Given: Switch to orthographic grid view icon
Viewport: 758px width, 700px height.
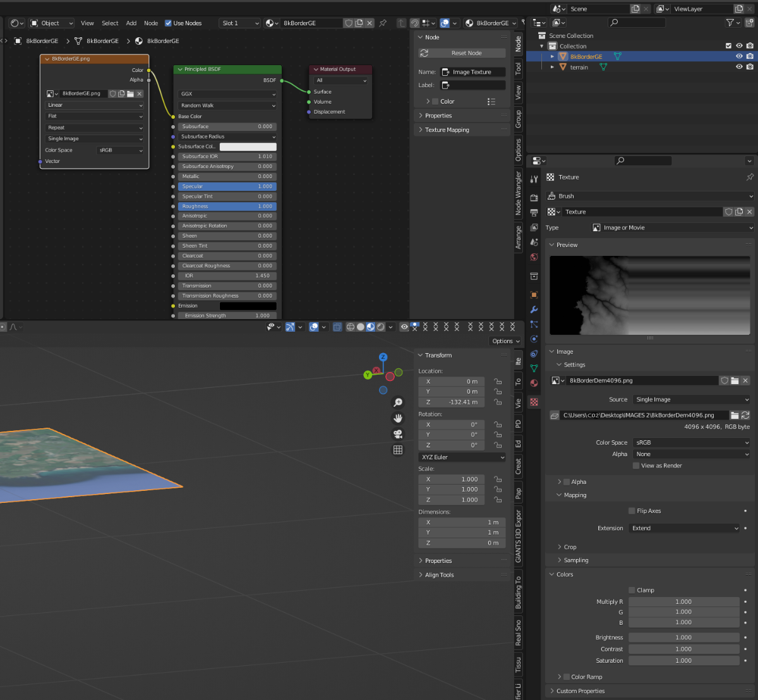Looking at the screenshot, I should click(x=398, y=450).
